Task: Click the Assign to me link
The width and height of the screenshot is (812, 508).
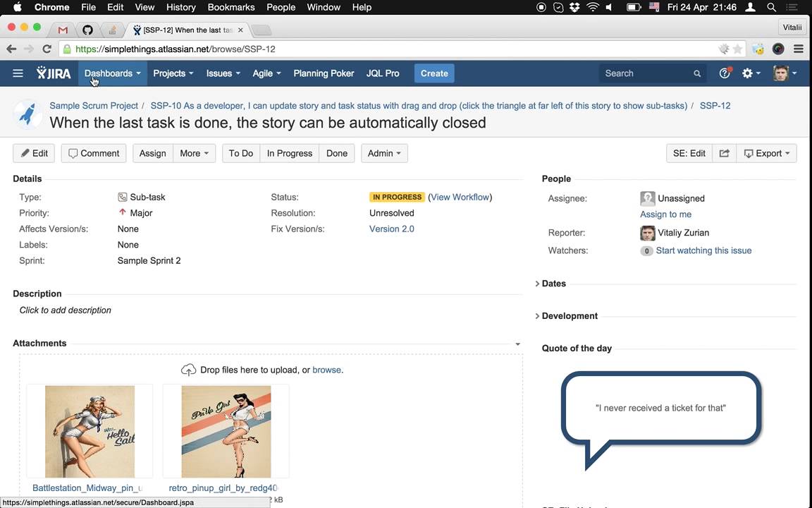Action: [x=665, y=214]
